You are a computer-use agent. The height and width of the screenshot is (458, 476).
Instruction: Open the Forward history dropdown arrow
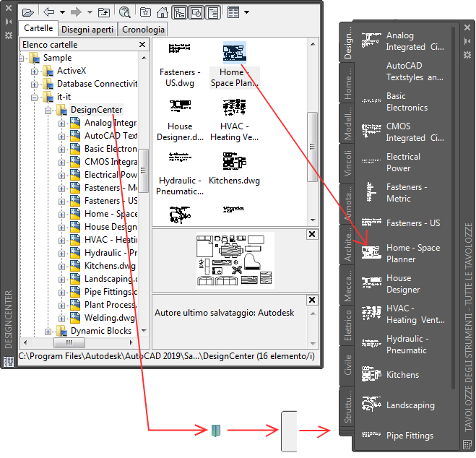(90, 12)
